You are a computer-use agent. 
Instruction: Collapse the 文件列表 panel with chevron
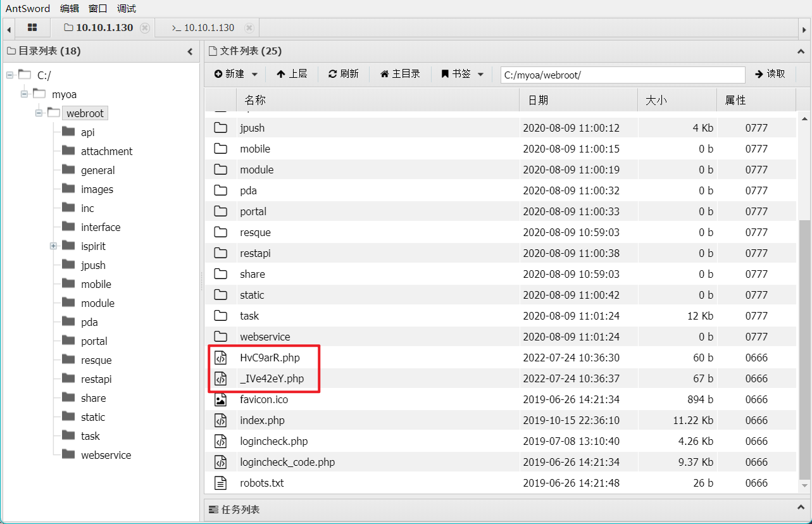coord(801,51)
